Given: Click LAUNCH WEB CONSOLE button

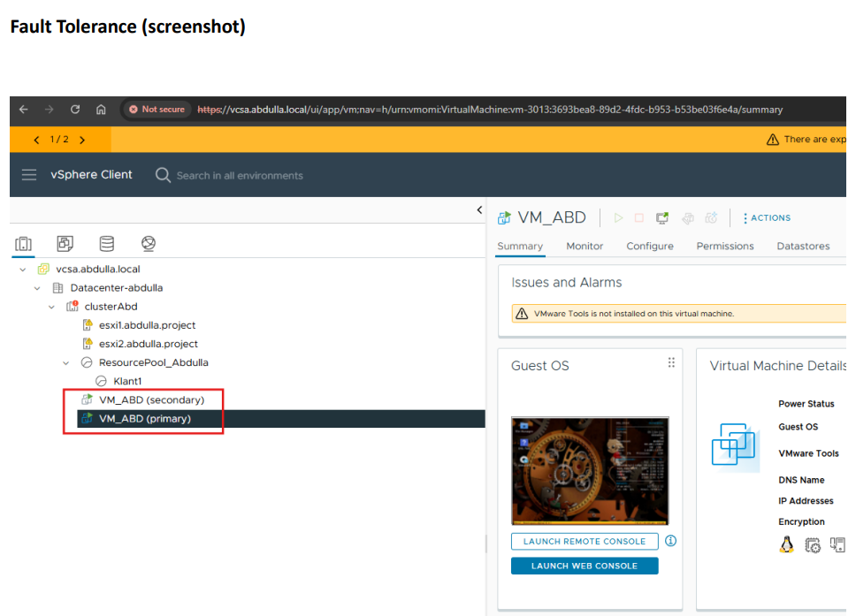Looking at the screenshot, I should pyautogui.click(x=585, y=566).
